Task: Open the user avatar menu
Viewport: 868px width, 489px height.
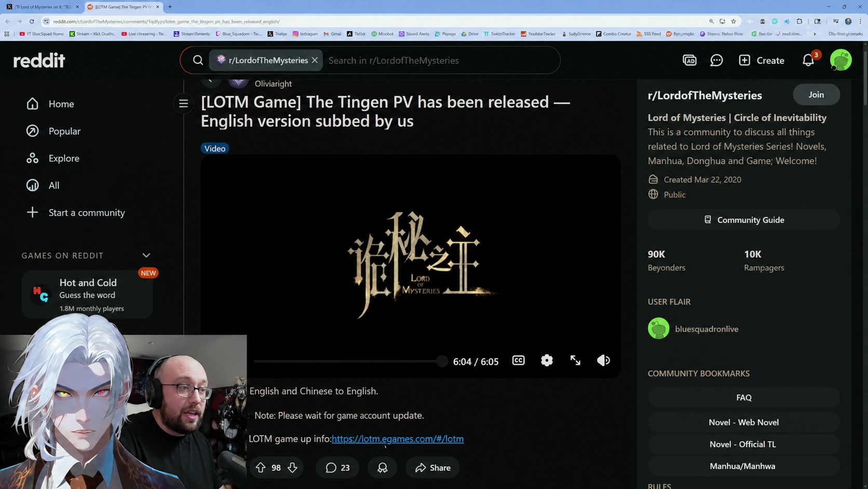Action: [x=840, y=60]
